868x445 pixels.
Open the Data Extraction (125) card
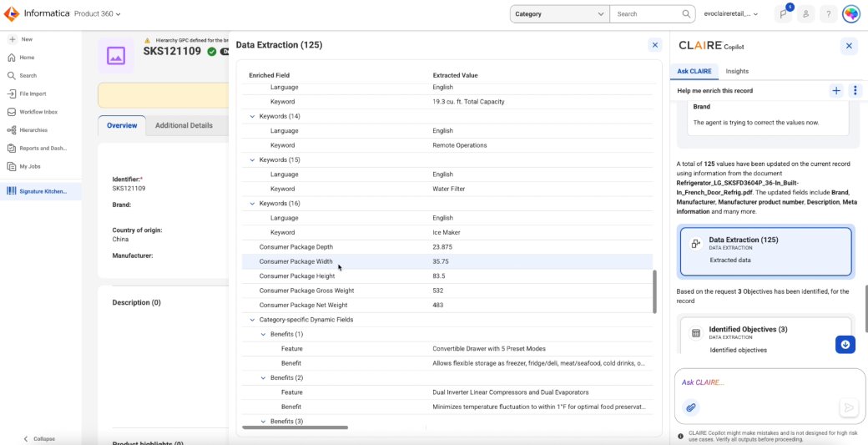(x=765, y=251)
